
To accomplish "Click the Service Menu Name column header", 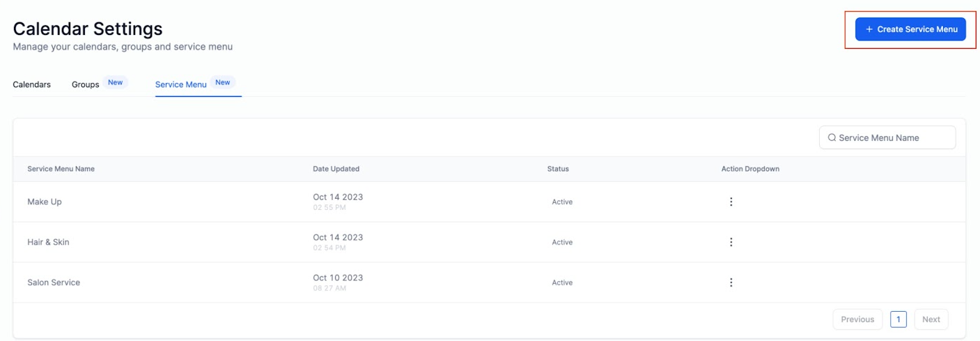I will (61, 169).
